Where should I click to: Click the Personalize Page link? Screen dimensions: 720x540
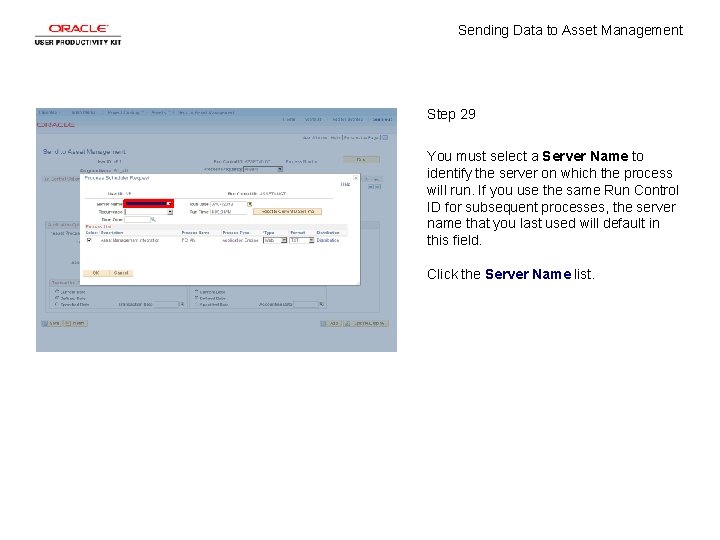click(361, 137)
